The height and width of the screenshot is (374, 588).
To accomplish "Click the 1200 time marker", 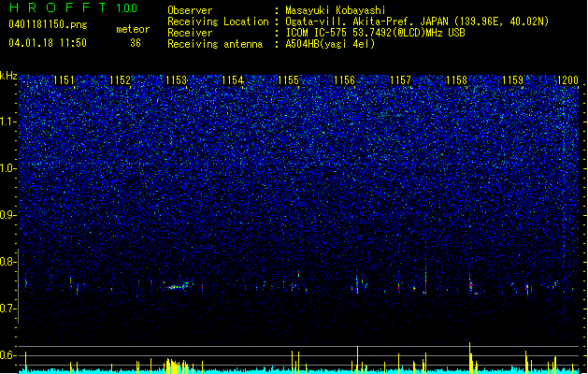I will pos(567,80).
